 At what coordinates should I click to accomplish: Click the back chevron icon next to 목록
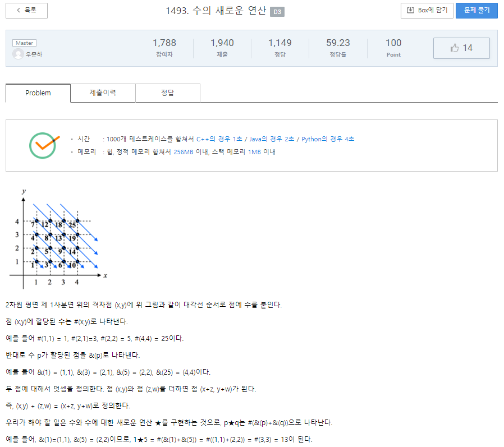[19, 10]
